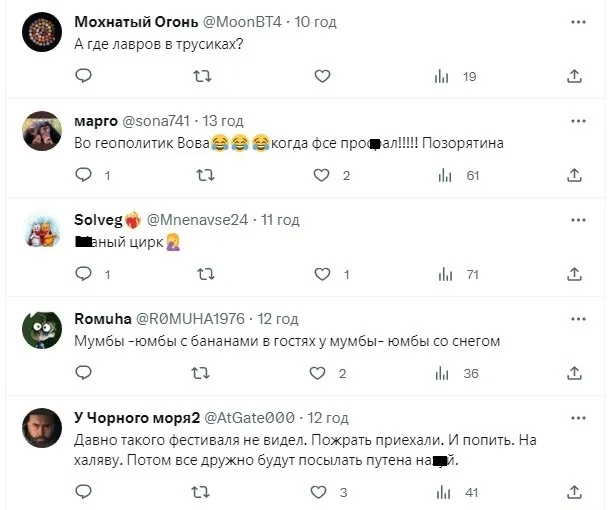Like Solveg's tweet
Screen dimensions: 611x510
click(x=321, y=274)
